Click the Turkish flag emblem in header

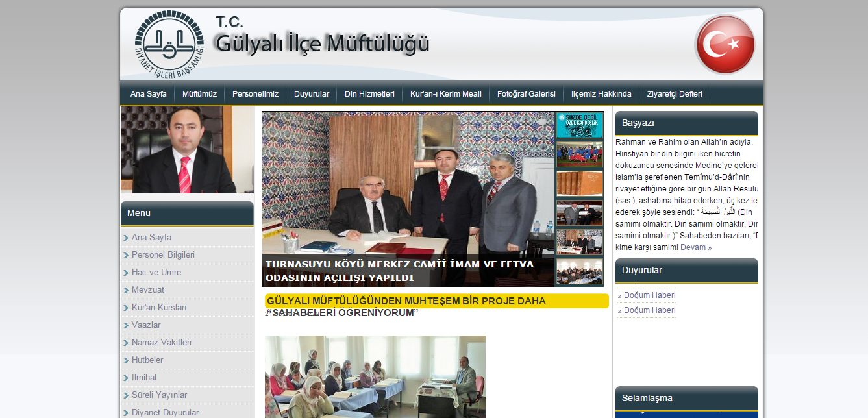(x=725, y=45)
